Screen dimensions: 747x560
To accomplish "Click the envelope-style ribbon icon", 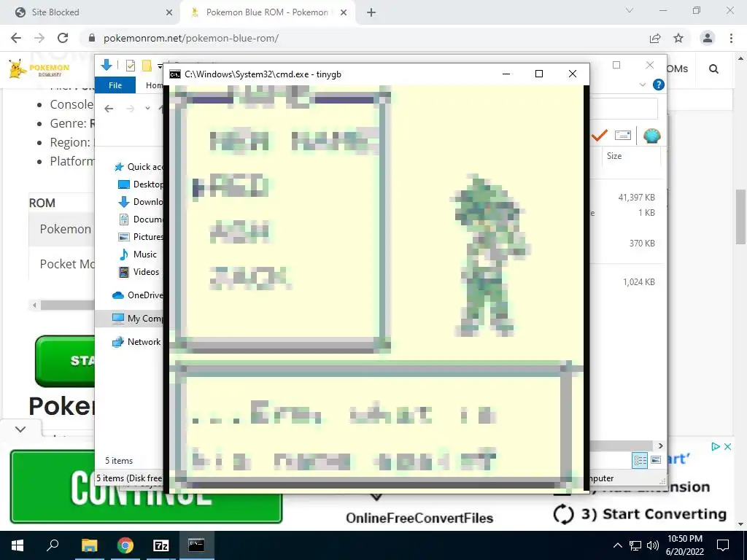I will tap(623, 136).
